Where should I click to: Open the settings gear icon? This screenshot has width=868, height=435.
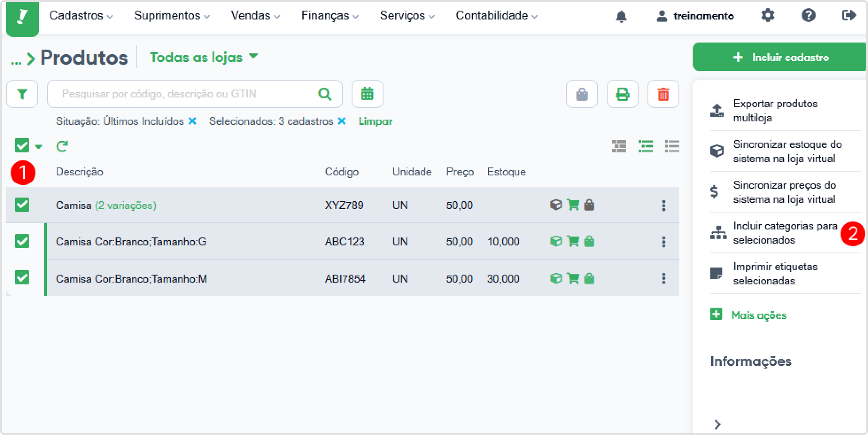click(x=767, y=16)
